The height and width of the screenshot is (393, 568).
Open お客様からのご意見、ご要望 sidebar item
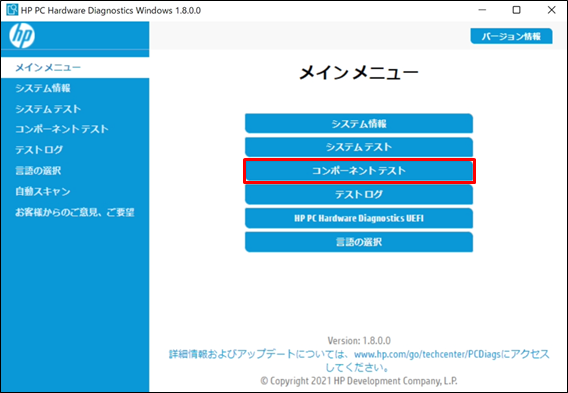(75, 212)
